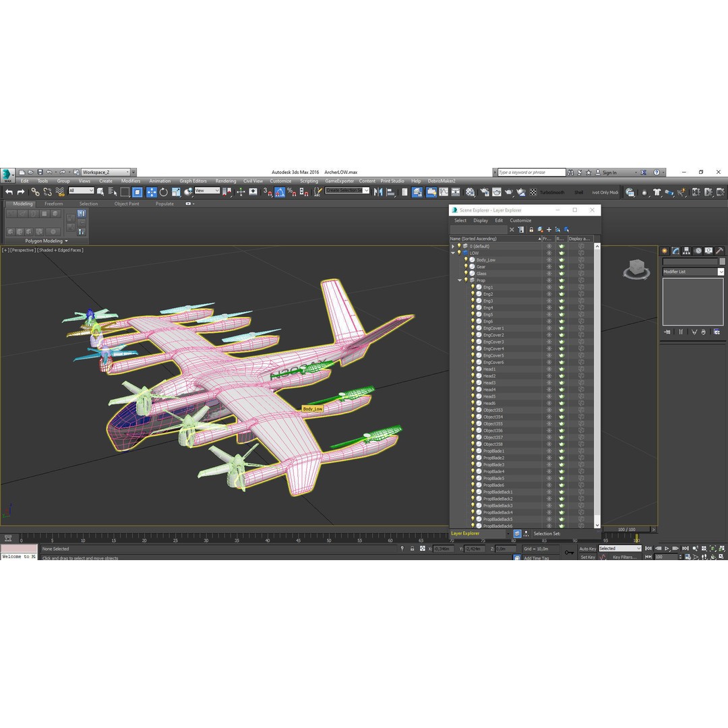Click time slider 100 / 100 handle
The height and width of the screenshot is (728, 728).
coord(626,530)
